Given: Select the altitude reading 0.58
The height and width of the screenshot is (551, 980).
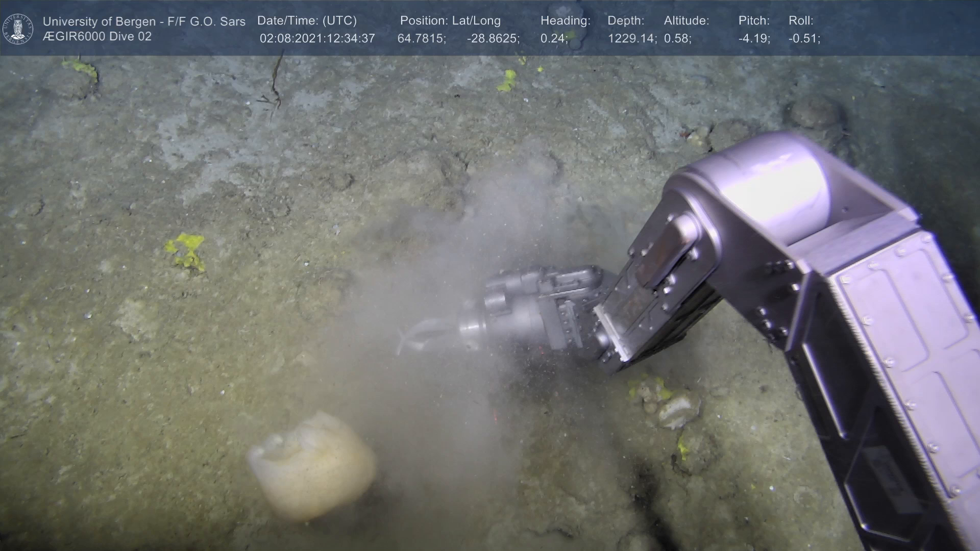Looking at the screenshot, I should point(677,39).
